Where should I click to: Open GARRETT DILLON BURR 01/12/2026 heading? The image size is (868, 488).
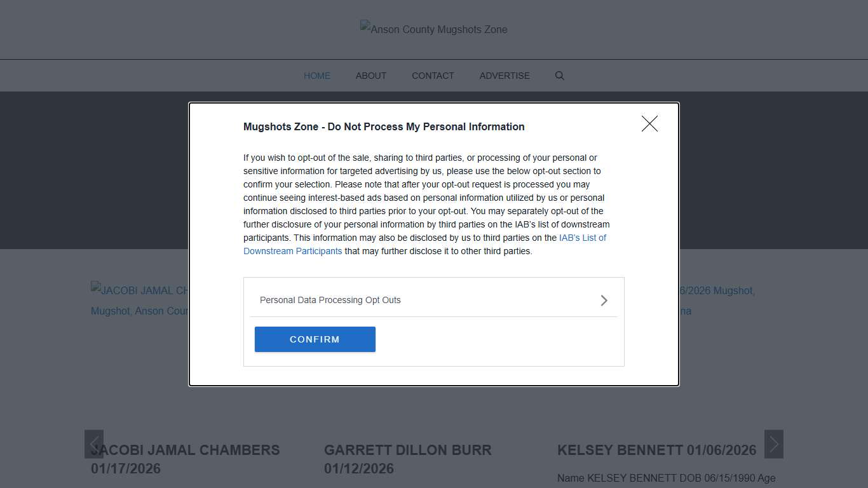coord(407,459)
